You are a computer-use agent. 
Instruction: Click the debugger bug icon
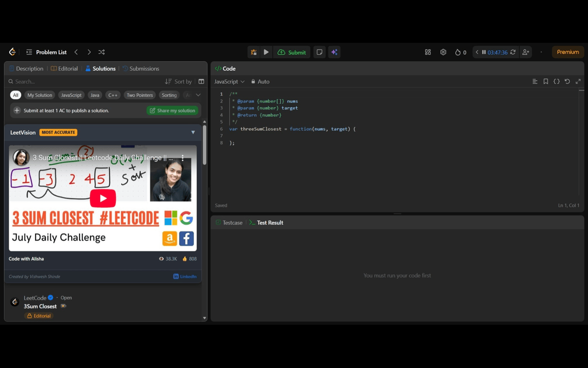coord(254,52)
